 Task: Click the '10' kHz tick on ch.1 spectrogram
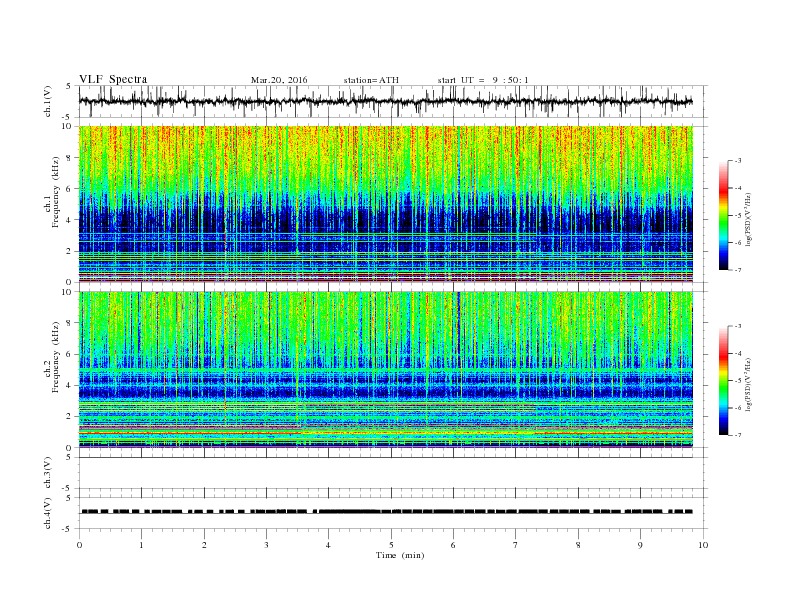pos(67,126)
